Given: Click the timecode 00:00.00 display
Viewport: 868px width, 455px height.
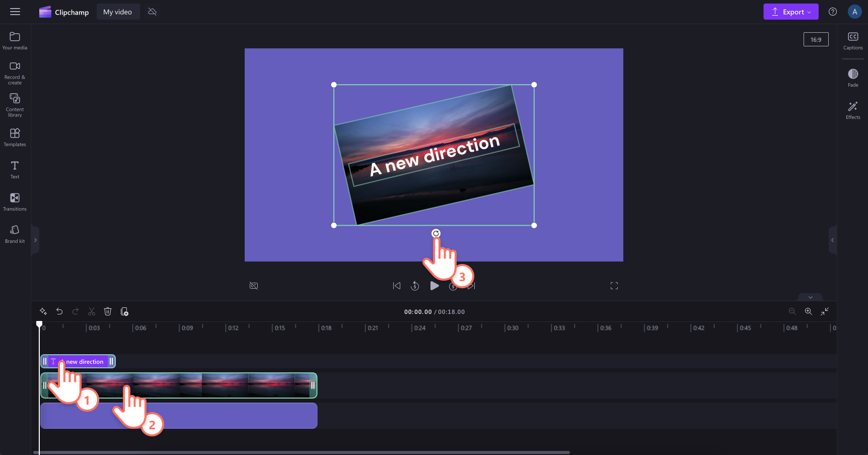Looking at the screenshot, I should click(x=418, y=312).
